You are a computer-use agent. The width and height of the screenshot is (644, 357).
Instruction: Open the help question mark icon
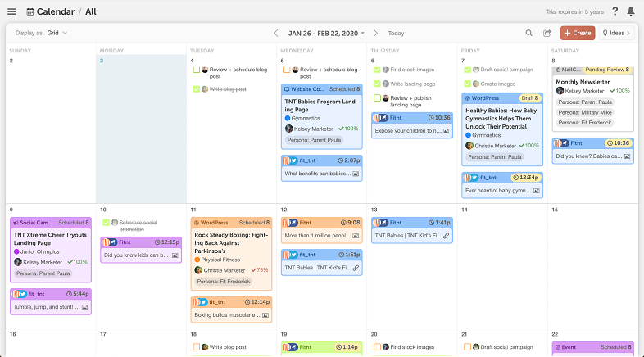(615, 11)
